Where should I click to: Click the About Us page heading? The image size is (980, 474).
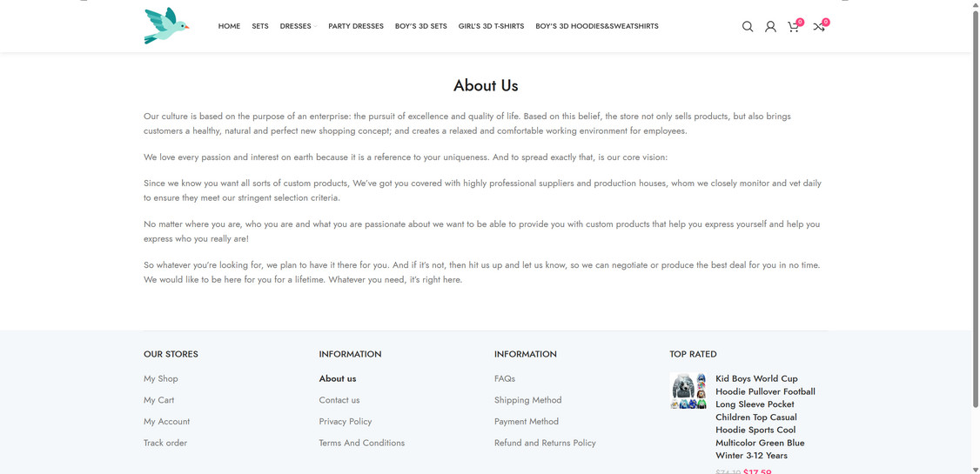tap(486, 85)
